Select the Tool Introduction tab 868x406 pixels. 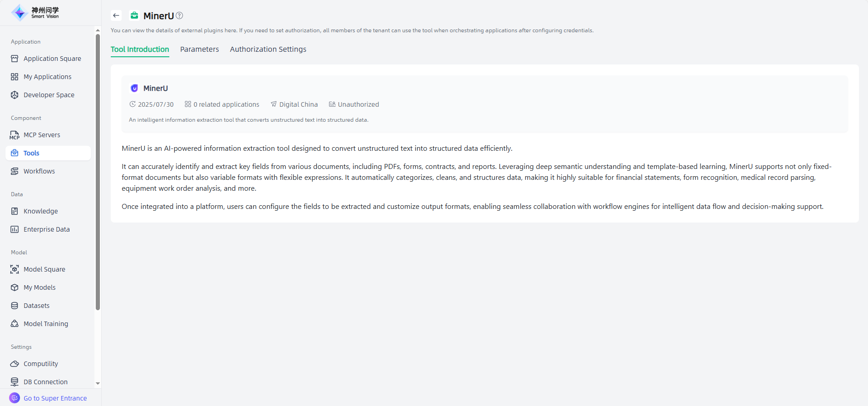140,49
